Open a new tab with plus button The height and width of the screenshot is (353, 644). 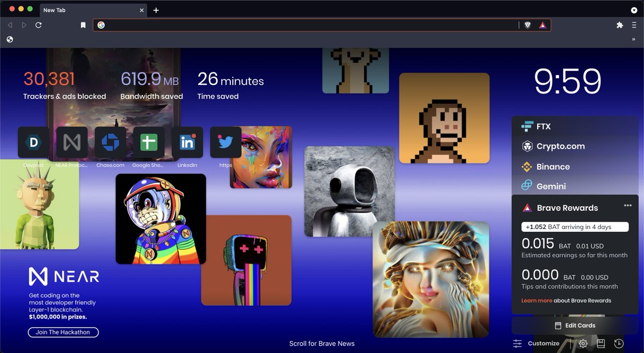(156, 10)
